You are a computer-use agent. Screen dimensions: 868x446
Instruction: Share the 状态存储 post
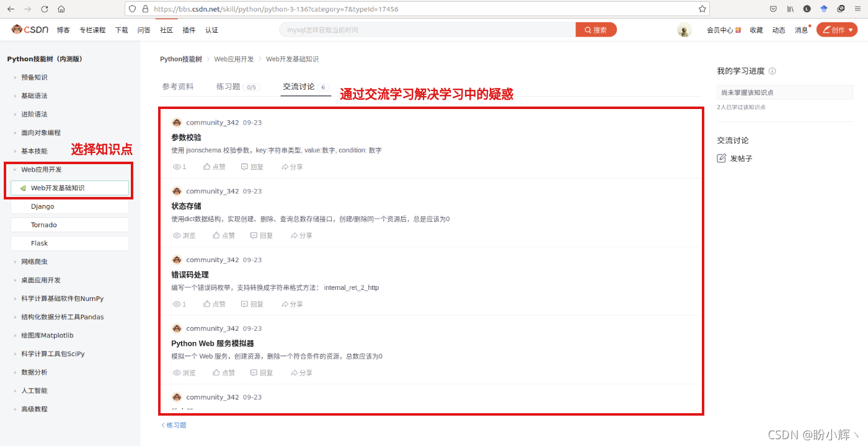pos(301,235)
